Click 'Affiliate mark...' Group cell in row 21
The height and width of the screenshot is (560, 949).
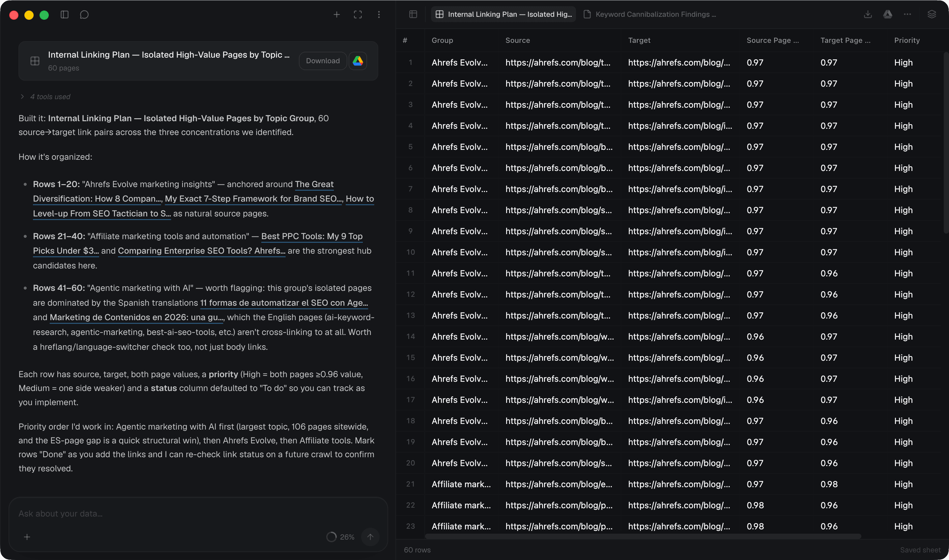pos(461,484)
